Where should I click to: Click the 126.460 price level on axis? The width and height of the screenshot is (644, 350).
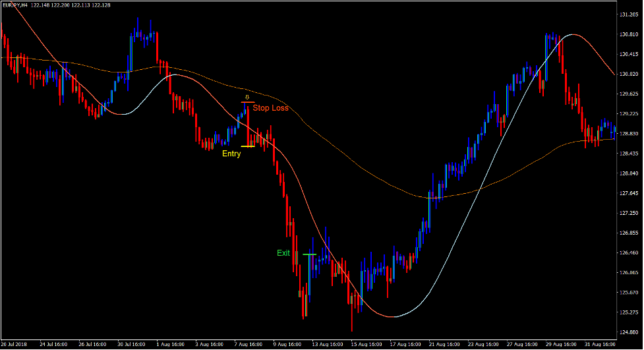[x=629, y=253]
